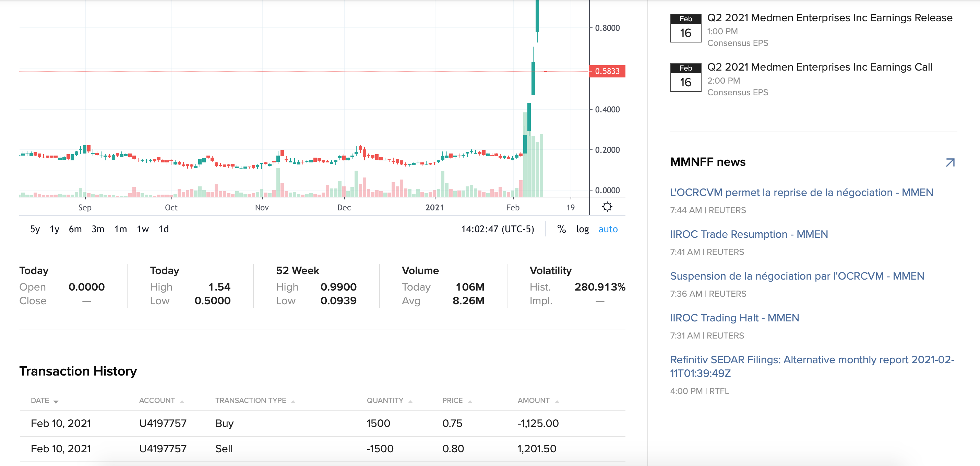This screenshot has width=980, height=466.
Task: Select the 1m chart range
Action: (x=121, y=229)
